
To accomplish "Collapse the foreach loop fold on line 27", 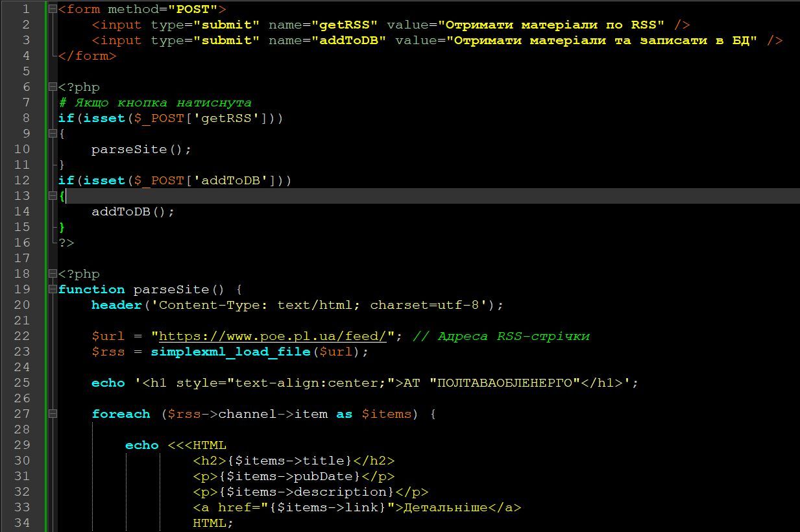I will coord(53,414).
